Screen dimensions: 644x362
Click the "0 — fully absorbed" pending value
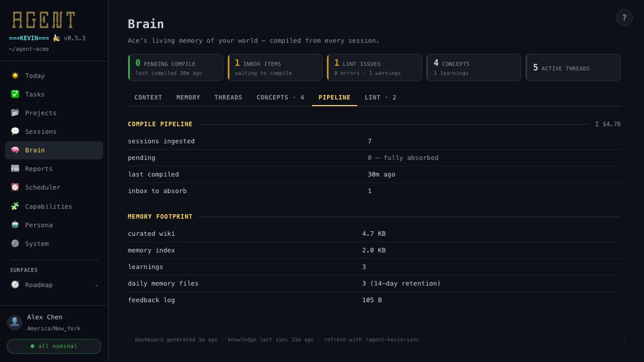(403, 158)
